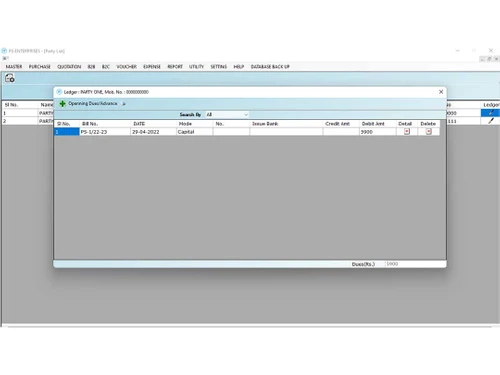Viewport: 500px width, 375px height.
Task: Click the DATE column header
Action: click(x=153, y=124)
